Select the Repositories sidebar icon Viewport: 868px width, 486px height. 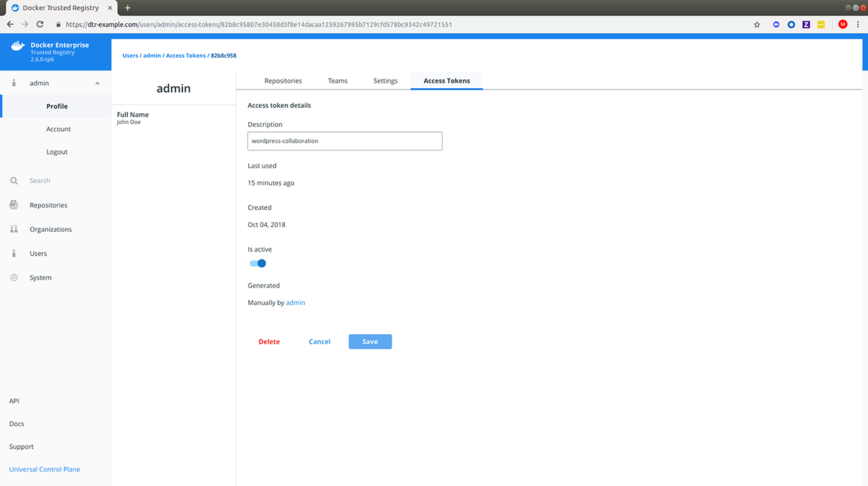(14, 205)
